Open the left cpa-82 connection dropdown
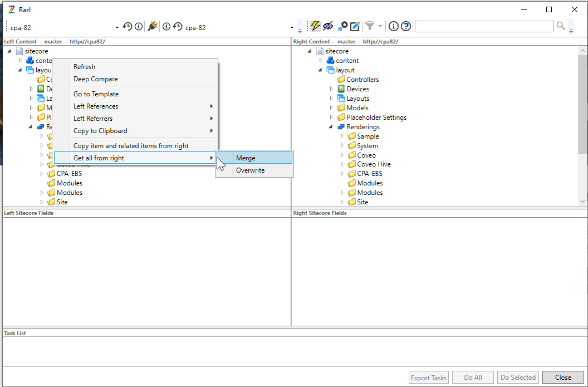The image size is (588, 387). coord(117,27)
